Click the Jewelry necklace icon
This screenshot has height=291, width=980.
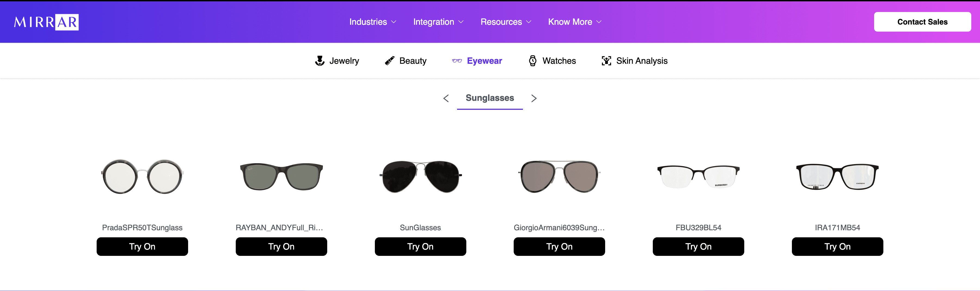(x=320, y=61)
